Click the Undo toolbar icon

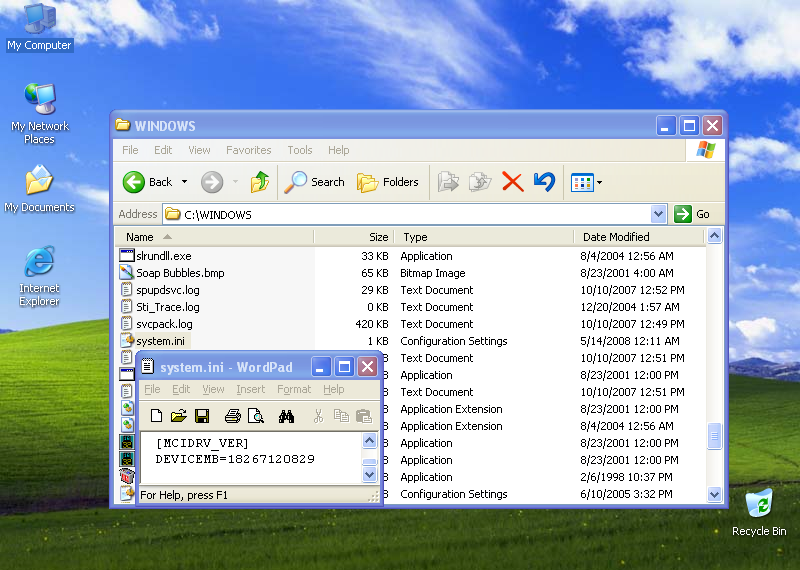click(544, 182)
